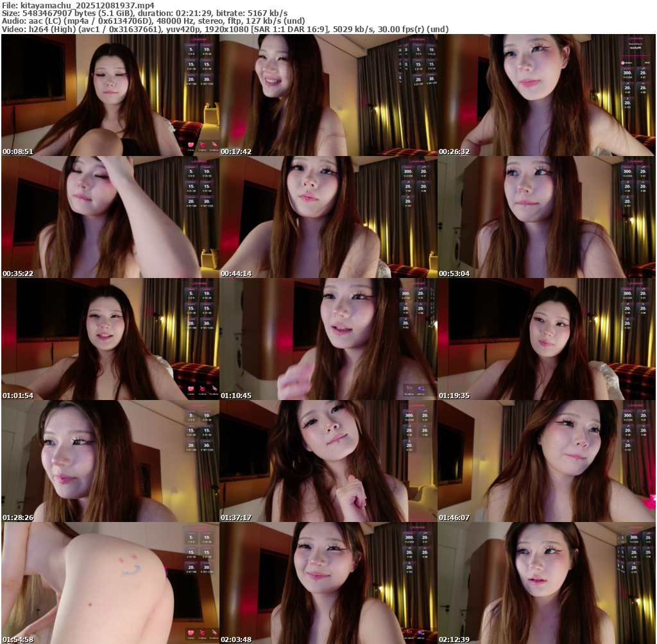This screenshot has height=644, width=657.
Task: Click the file name text in header
Action: pyautogui.click(x=78, y=5)
